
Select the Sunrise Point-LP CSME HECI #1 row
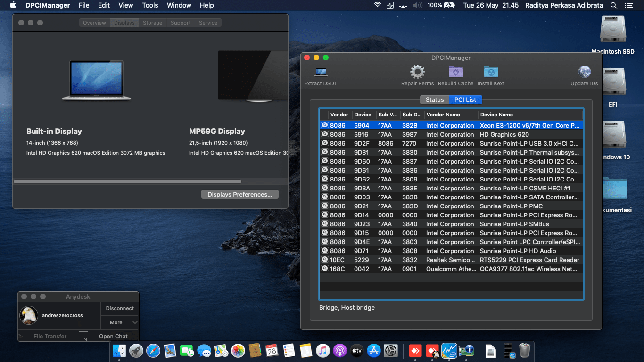tap(451, 188)
